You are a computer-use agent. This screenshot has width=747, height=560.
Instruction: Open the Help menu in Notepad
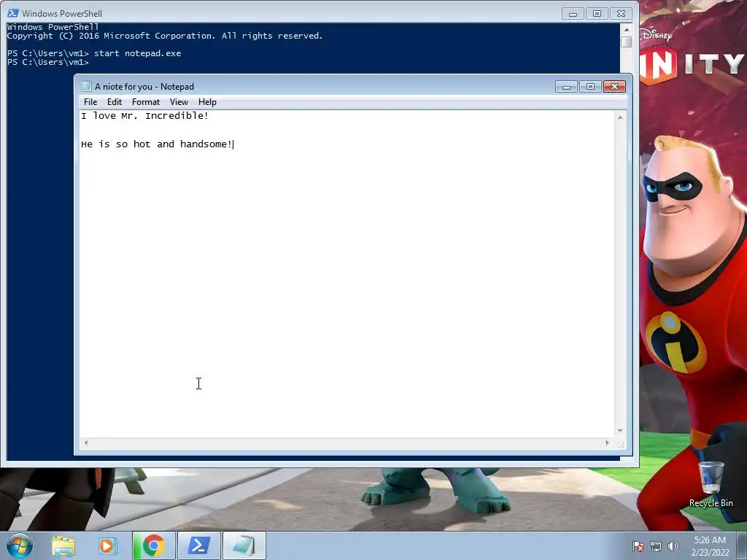click(x=207, y=102)
